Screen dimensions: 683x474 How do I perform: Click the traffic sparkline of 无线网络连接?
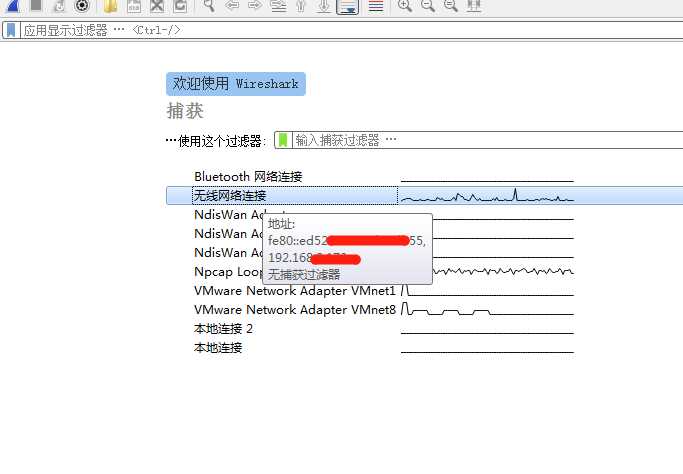click(x=487, y=195)
